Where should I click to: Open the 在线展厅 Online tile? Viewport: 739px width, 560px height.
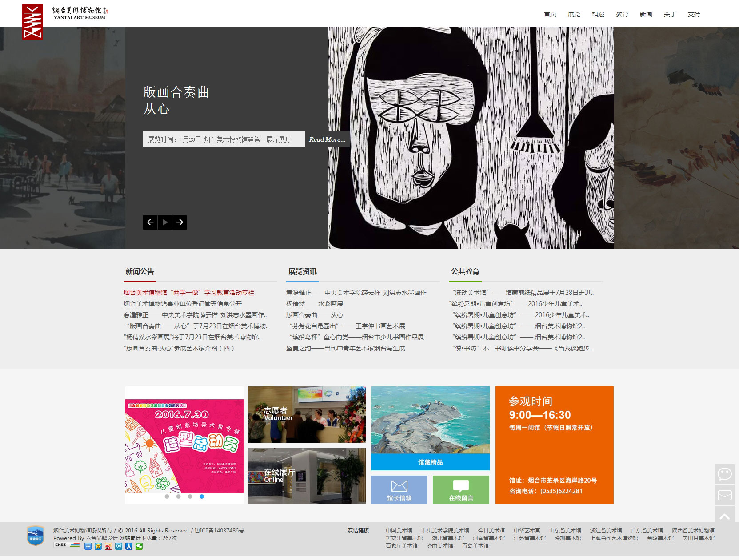tap(307, 476)
